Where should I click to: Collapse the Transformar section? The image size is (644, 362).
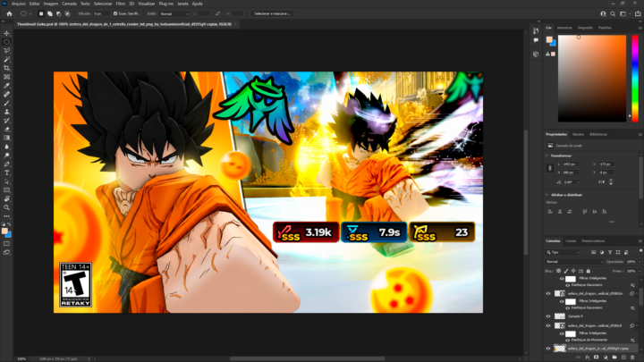[547, 156]
